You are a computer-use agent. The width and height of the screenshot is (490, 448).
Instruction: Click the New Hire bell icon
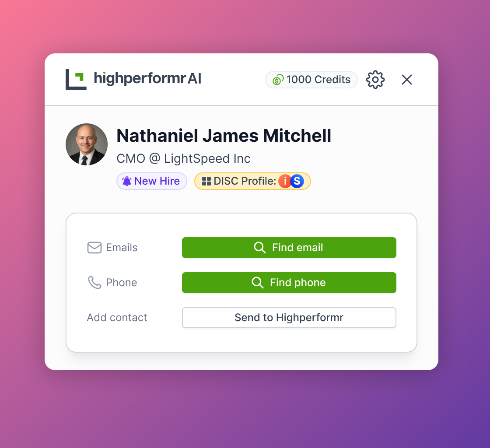coord(126,181)
